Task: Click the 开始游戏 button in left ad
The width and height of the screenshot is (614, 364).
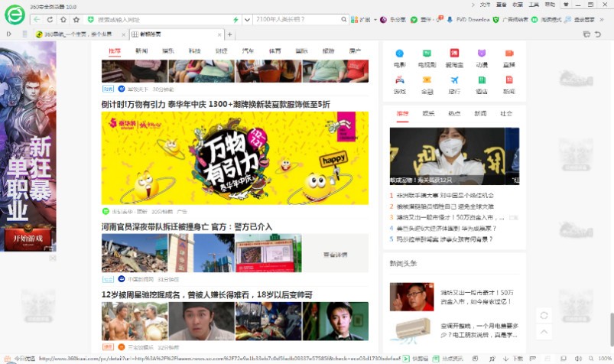Action: [28, 238]
